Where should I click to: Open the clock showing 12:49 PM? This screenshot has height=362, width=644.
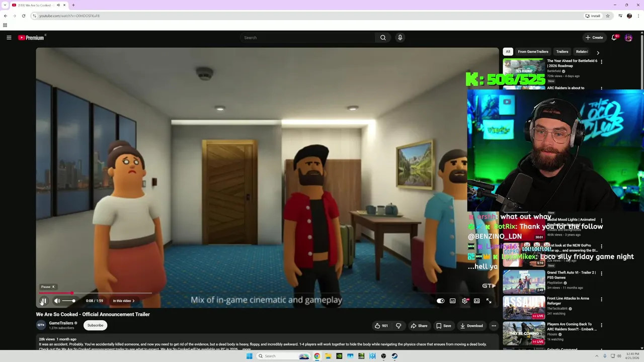point(632,356)
